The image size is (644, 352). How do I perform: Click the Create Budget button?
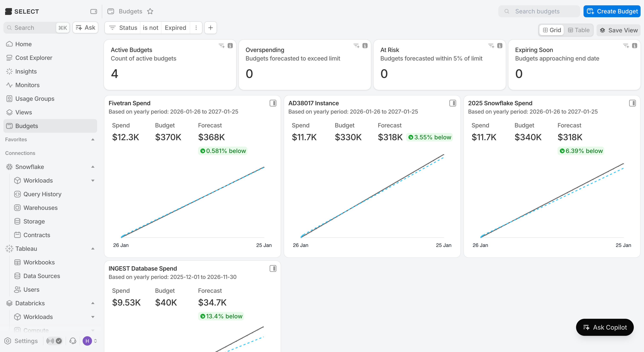tap(612, 11)
